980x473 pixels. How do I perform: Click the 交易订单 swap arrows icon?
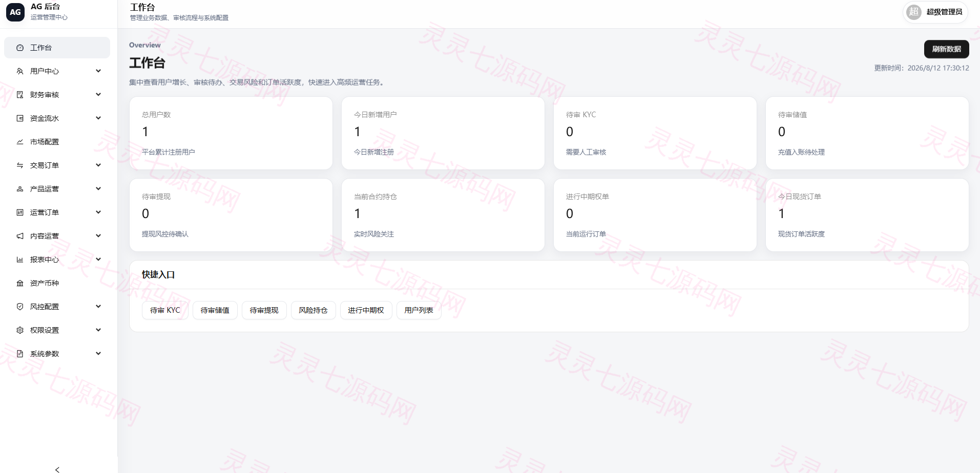[x=20, y=165]
